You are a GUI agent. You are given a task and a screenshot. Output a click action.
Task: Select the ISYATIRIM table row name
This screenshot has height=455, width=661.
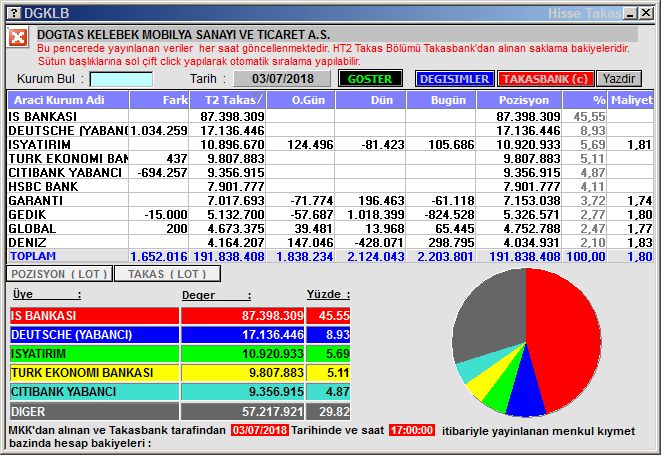[39, 145]
